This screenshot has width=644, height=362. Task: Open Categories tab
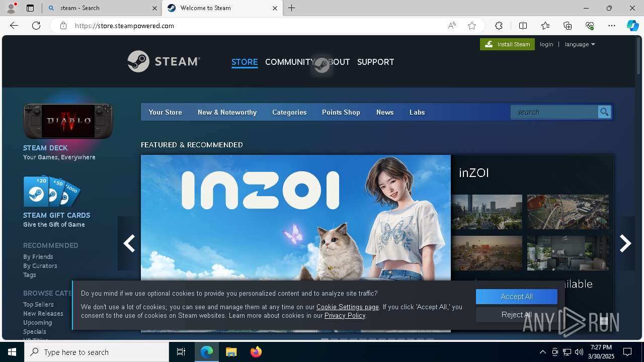click(289, 112)
